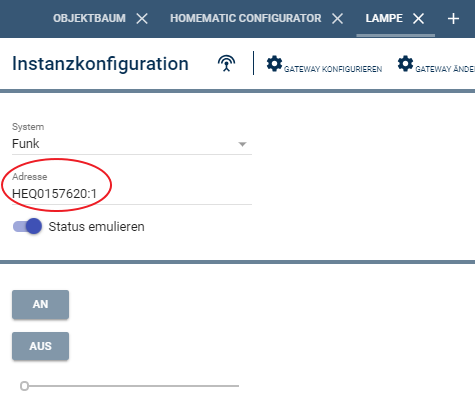Viewport: 475px width, 415px height.
Task: Toggle the Status emulieren switch
Action: click(x=27, y=226)
